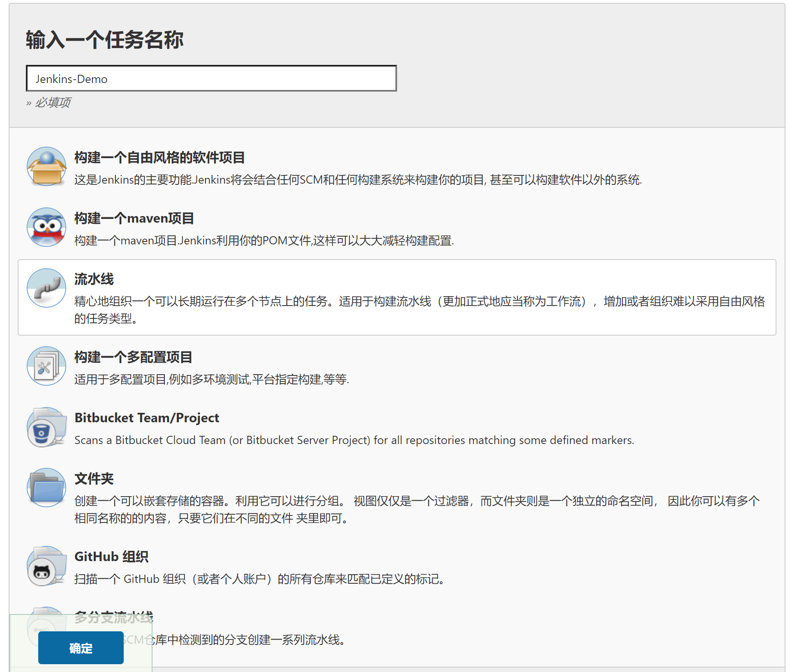The image size is (790, 672).
Task: Click the Bitbucket Team/Project bucket icon
Action: point(46,427)
